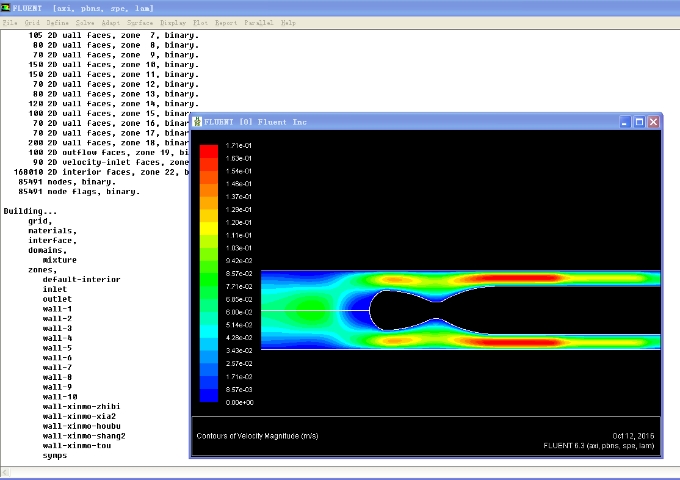The image size is (680, 480).
Task: Click the red maximum-velocity legend color block
Action: pos(209,151)
